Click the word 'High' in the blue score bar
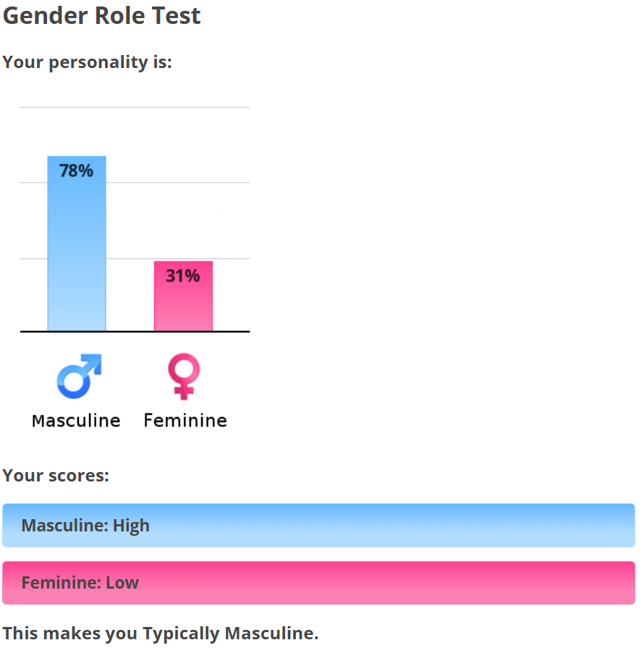The width and height of the screenshot is (644, 648). 132,526
